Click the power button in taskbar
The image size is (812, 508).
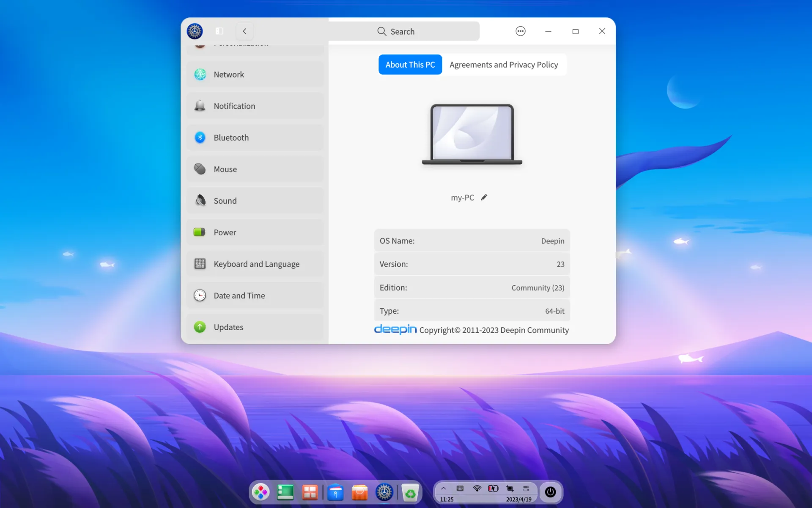click(x=551, y=491)
